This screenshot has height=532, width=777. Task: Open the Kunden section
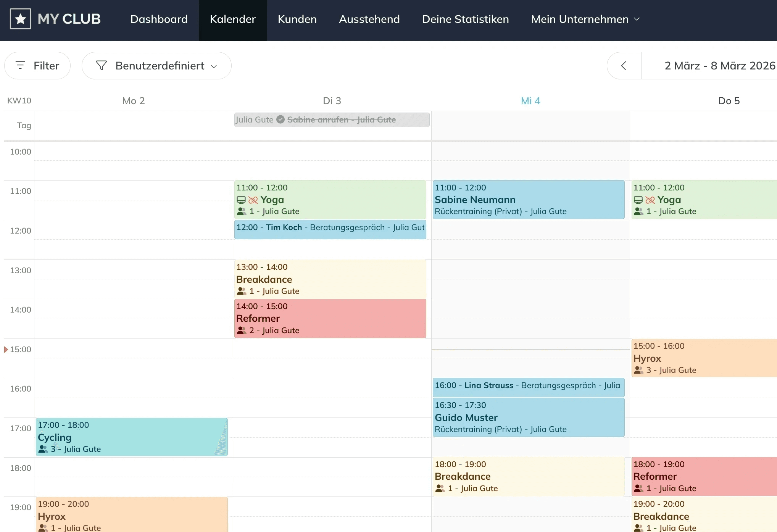pyautogui.click(x=297, y=19)
